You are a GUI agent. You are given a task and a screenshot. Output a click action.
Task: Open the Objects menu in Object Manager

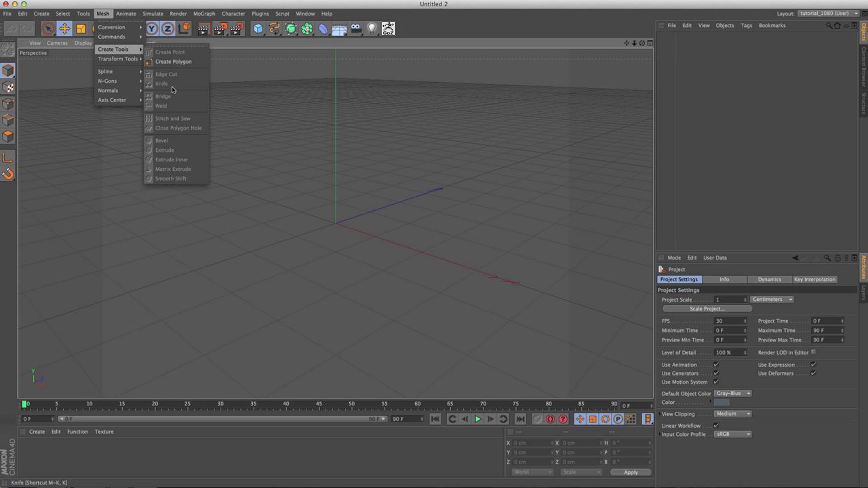tap(725, 25)
